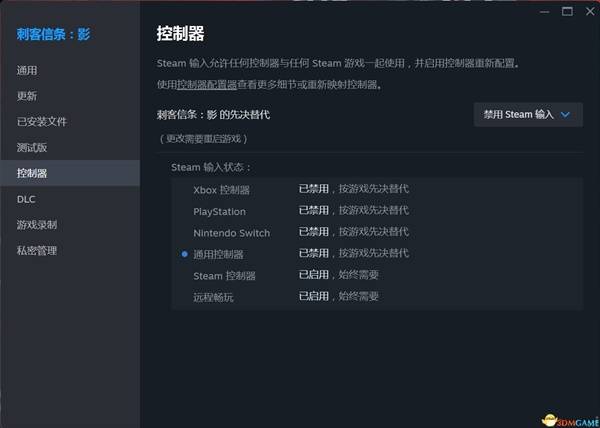
Task: Click the Steam 控制器 row label
Action: click(224, 276)
